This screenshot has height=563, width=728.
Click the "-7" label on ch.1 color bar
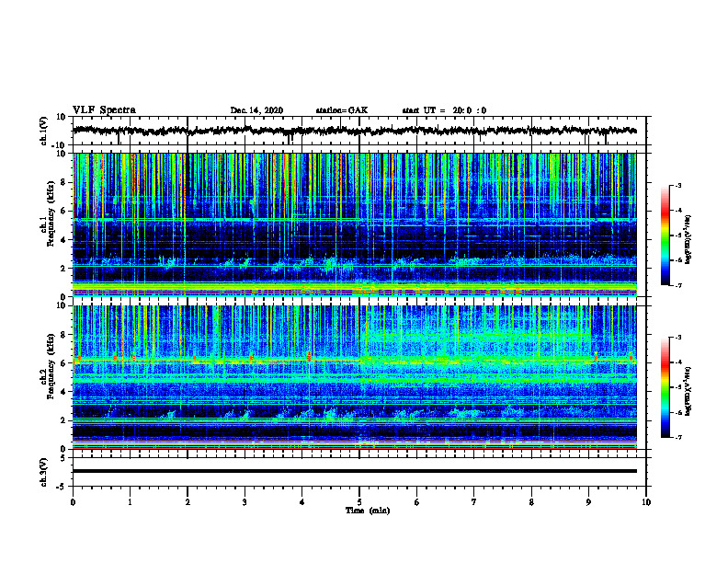coord(677,285)
